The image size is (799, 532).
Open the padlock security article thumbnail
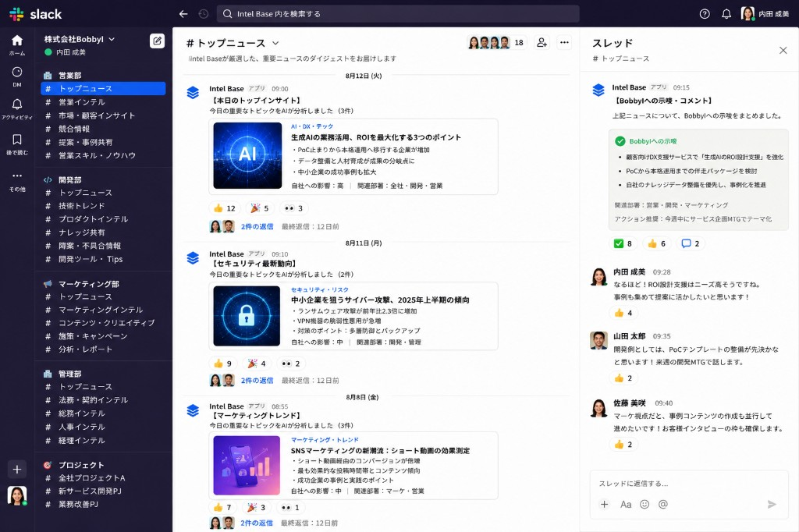(247, 316)
